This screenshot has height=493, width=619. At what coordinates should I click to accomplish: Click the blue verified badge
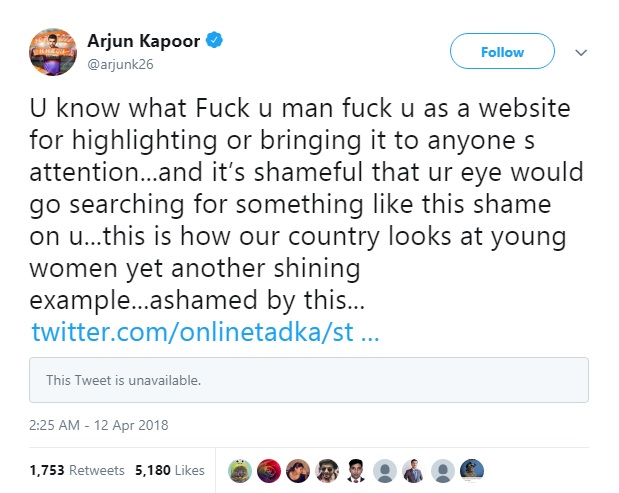point(215,42)
